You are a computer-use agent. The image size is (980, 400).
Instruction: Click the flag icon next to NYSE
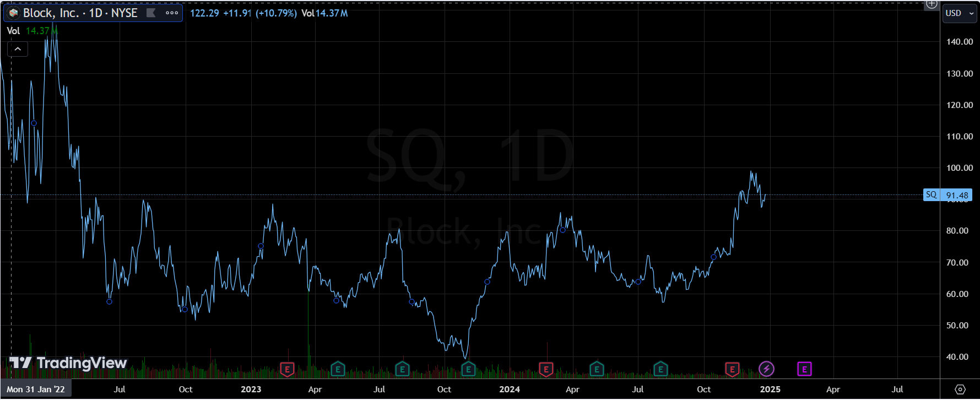[x=151, y=13]
